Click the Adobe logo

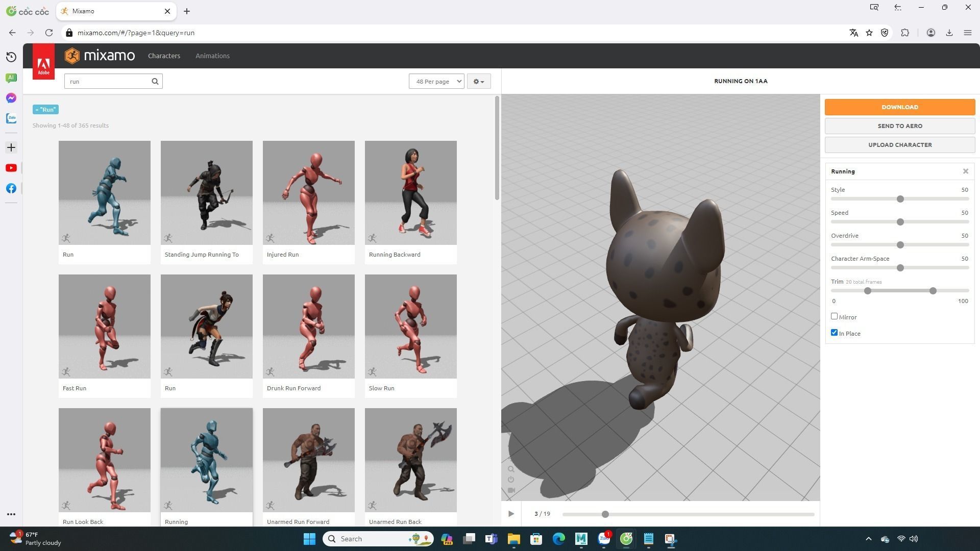coord(43,61)
